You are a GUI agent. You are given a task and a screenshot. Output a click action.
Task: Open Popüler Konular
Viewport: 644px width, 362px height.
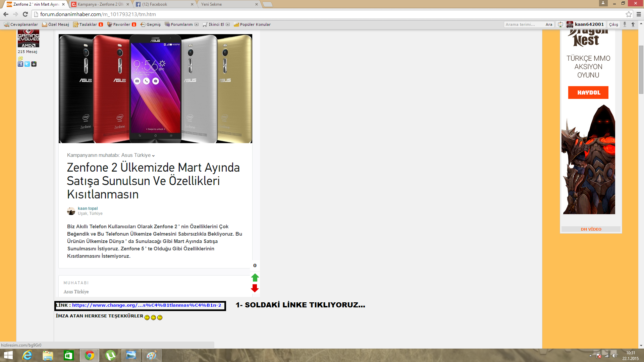pos(252,24)
